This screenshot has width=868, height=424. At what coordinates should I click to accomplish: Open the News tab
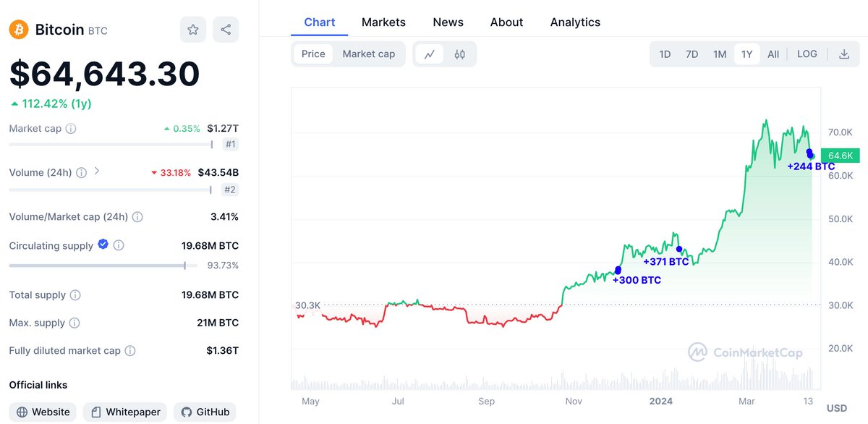(448, 22)
